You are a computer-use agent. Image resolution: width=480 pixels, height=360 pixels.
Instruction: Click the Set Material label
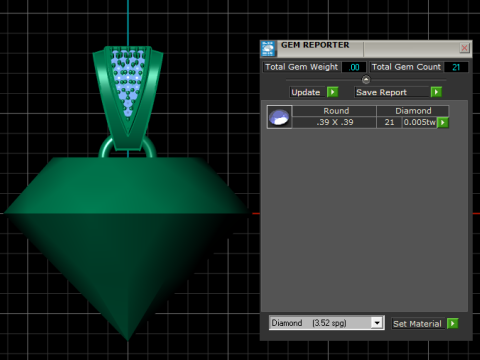point(417,324)
